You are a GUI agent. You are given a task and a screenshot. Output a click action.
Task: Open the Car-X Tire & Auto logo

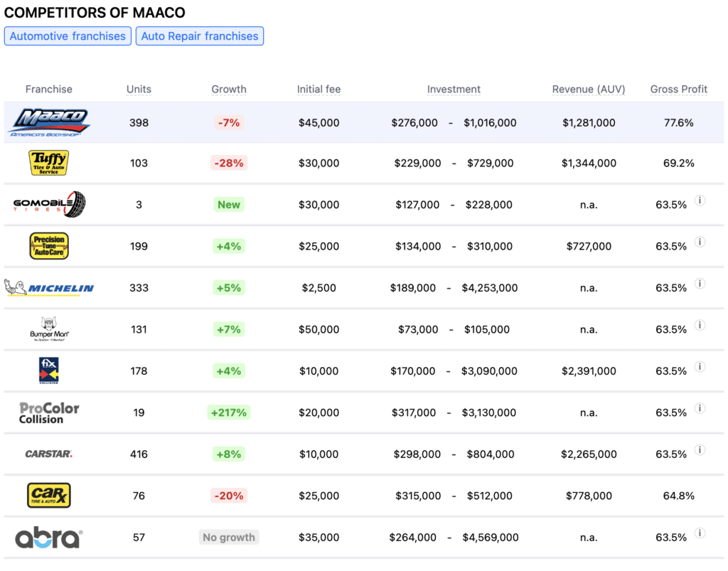[49, 496]
